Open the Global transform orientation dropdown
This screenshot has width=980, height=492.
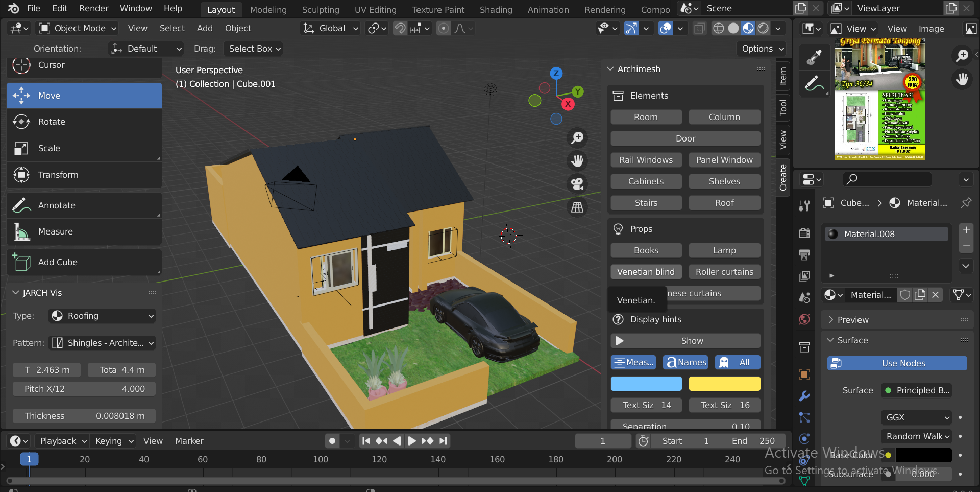tap(331, 28)
